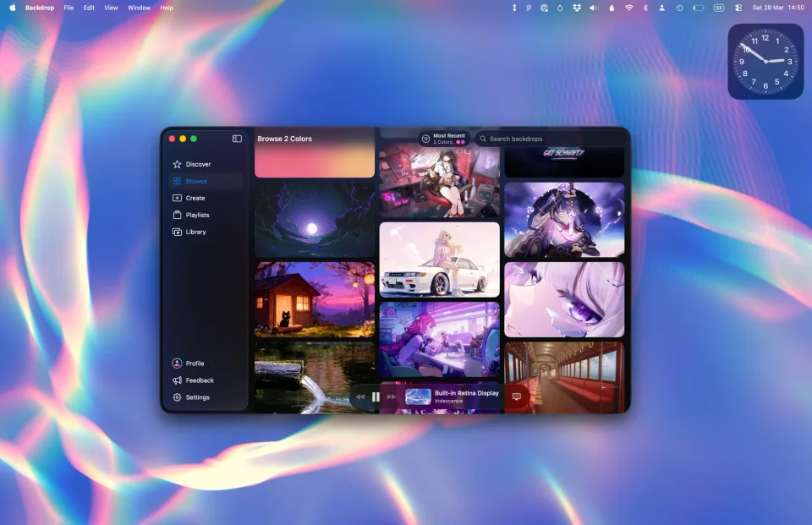Open the Get Schwifty backdrop
This screenshot has height=525, width=812.
[564, 161]
